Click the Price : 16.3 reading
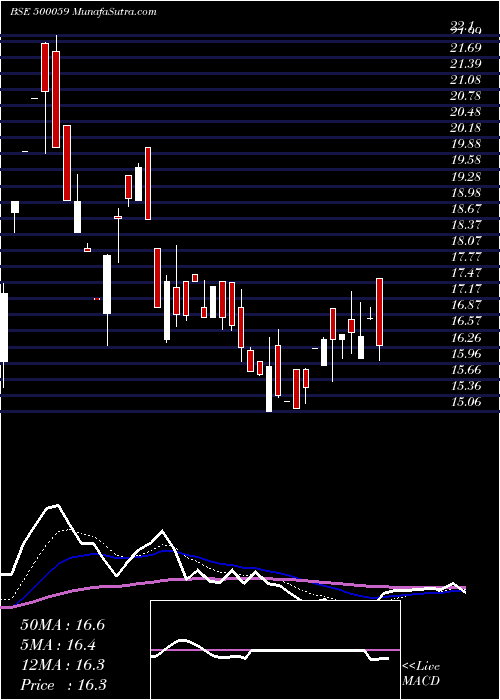This screenshot has height=700, width=500. pyautogui.click(x=63, y=685)
